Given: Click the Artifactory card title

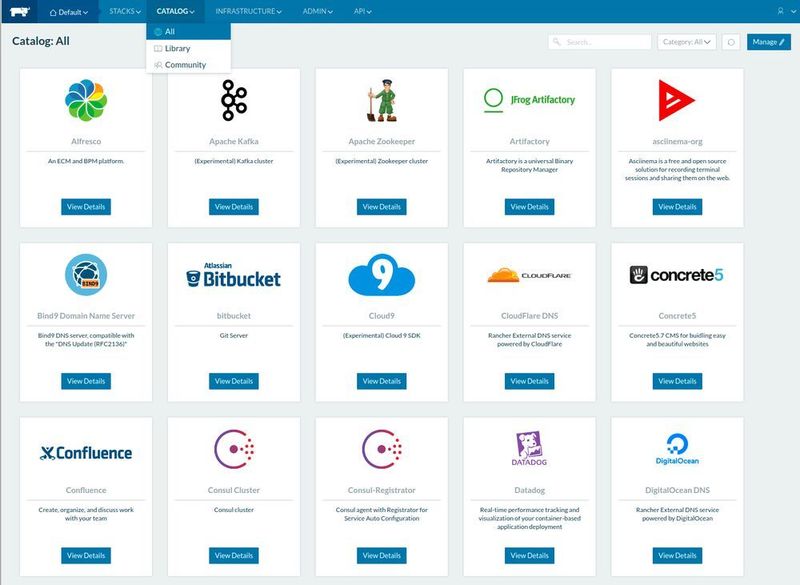Looking at the screenshot, I should pos(529,141).
